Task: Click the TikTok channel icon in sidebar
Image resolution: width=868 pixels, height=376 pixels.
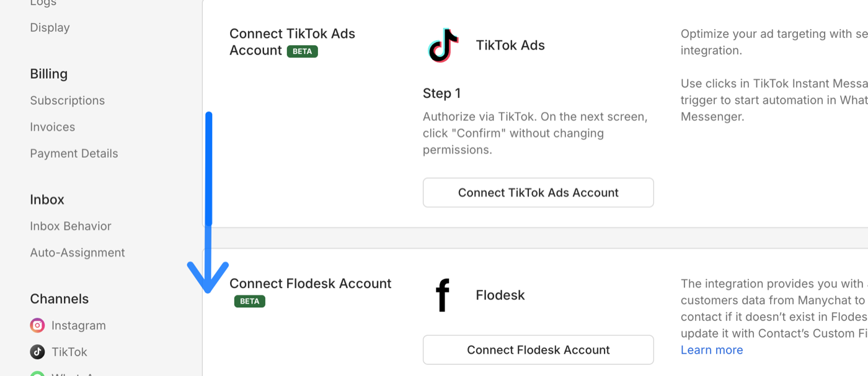Action: tap(38, 352)
